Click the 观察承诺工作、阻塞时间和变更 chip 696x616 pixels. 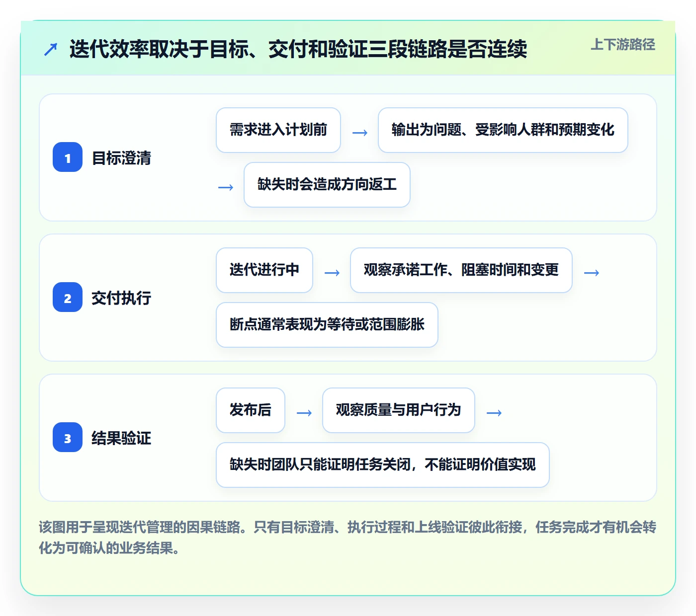(x=461, y=270)
